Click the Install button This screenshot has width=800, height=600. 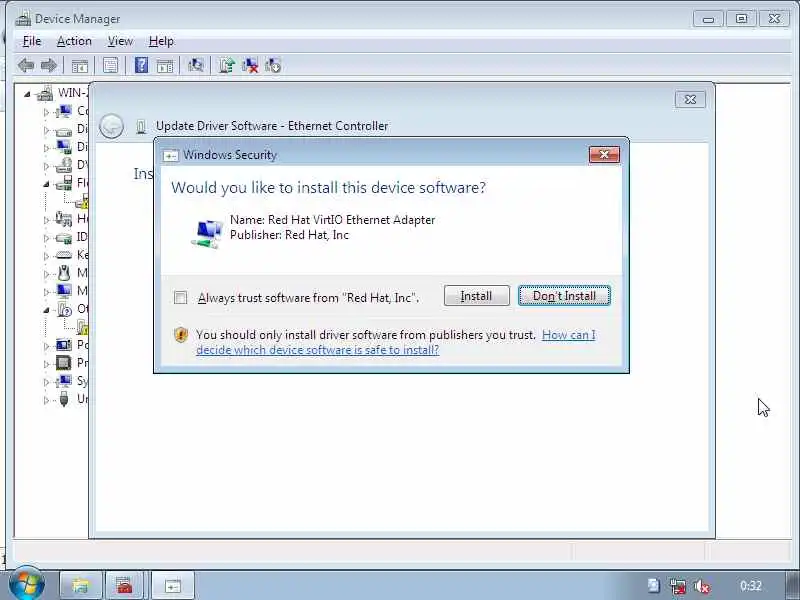tap(477, 296)
